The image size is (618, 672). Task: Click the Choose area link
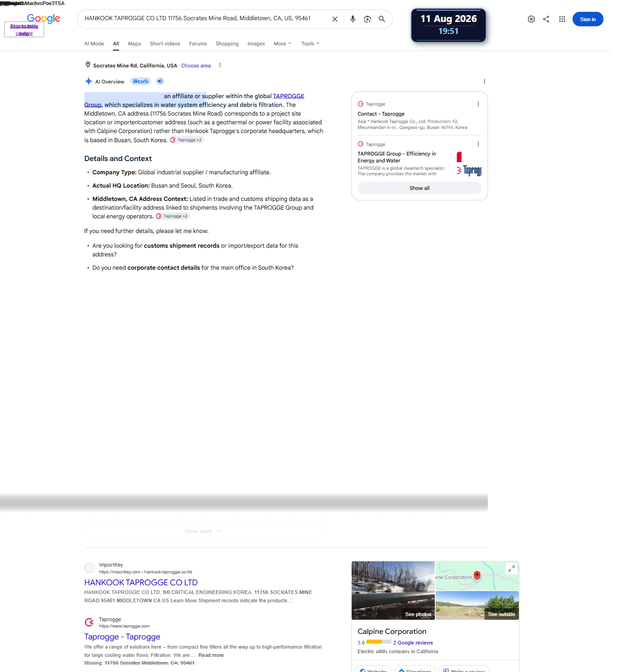[x=196, y=66]
